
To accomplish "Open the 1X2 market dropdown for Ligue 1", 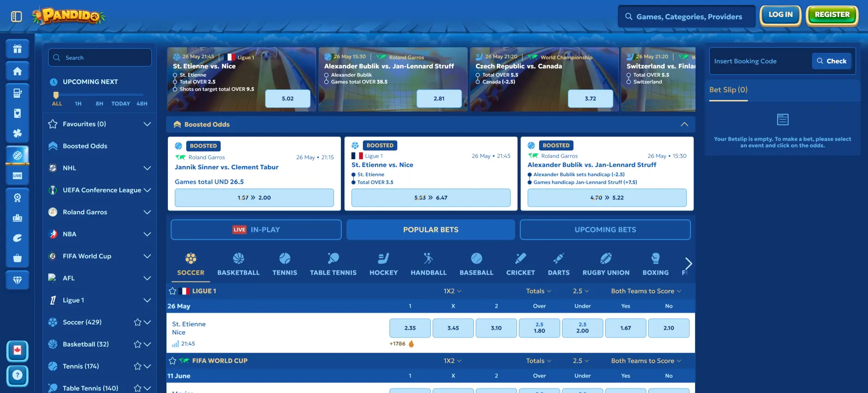I will [x=452, y=291].
